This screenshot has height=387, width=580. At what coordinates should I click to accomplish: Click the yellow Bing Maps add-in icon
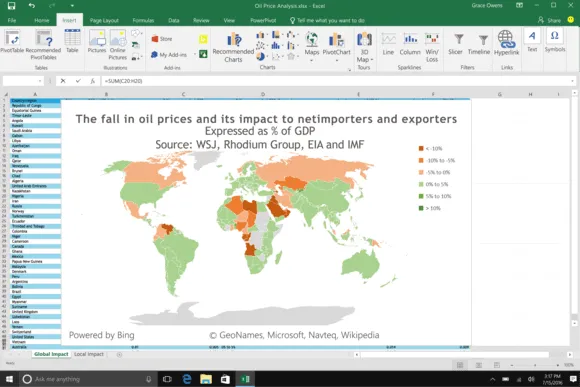coord(203,39)
